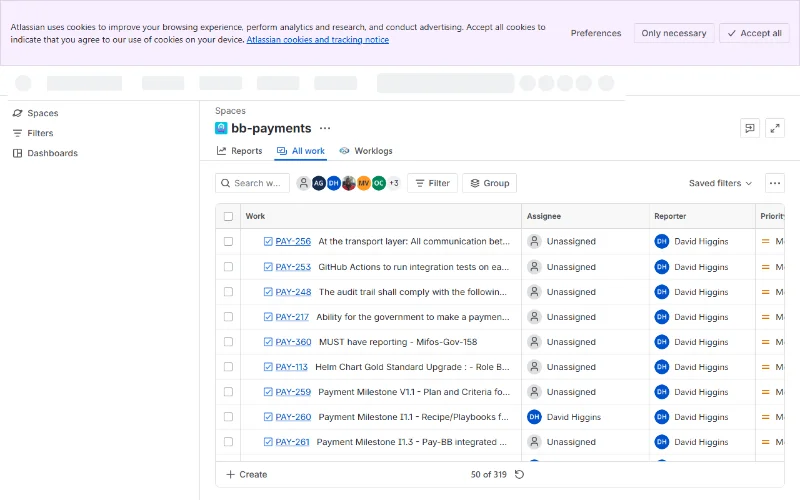Open issue PAY-217 link
Screen dimensions: 800x500
coord(292,317)
